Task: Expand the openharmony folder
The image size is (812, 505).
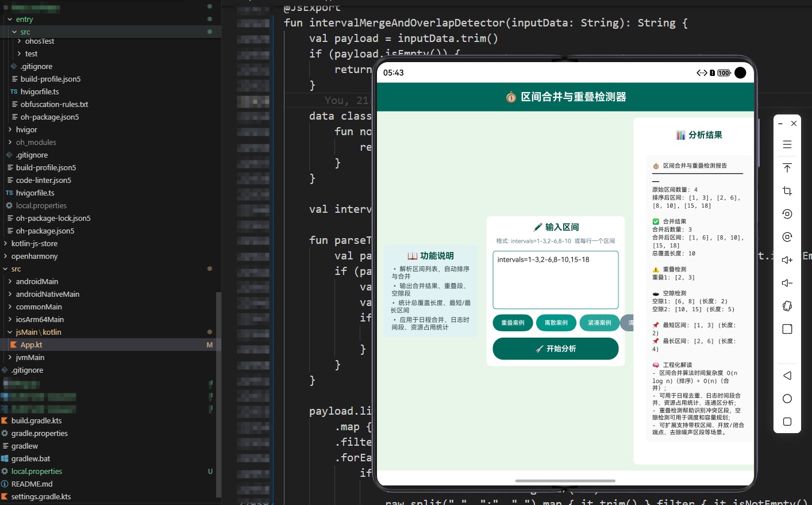Action: (5, 256)
